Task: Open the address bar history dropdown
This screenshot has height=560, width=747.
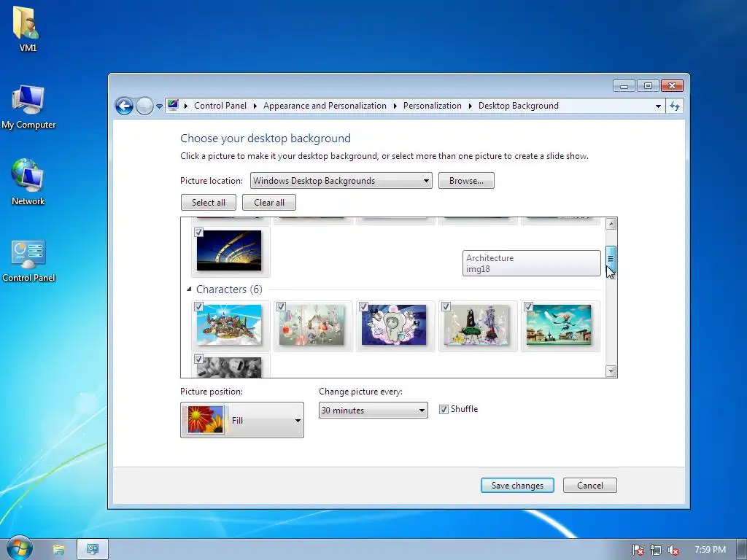Action: 658,106
